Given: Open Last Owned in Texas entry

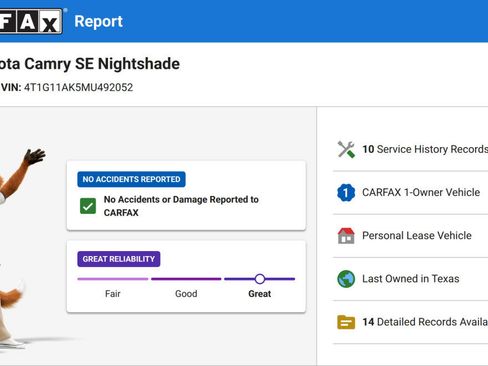Looking at the screenshot, I should [410, 279].
